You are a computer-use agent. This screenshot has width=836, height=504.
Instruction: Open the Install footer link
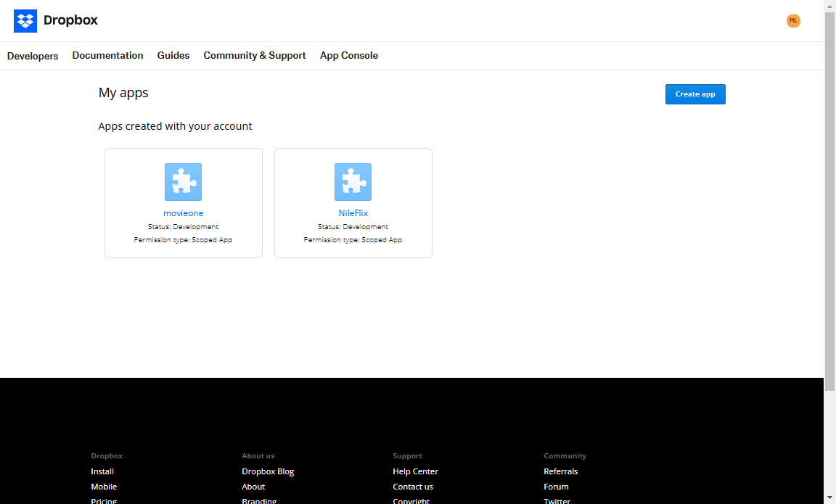click(102, 471)
